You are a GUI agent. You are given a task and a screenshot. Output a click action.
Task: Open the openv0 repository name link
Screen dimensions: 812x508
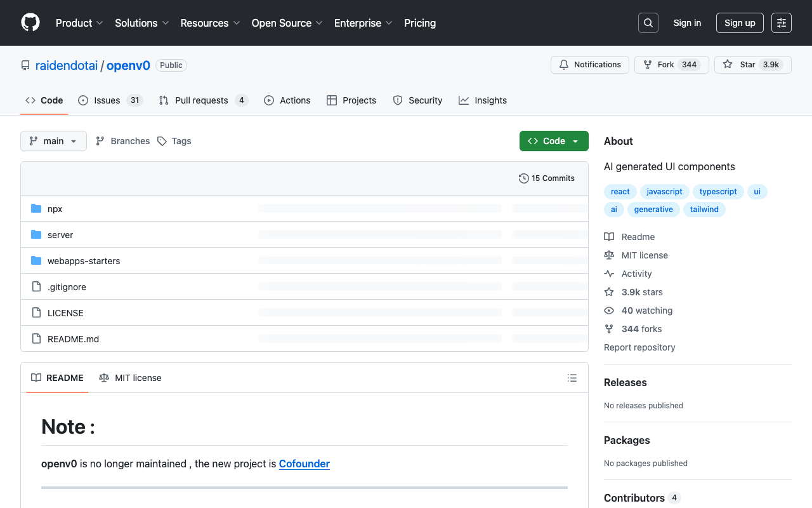128,65
